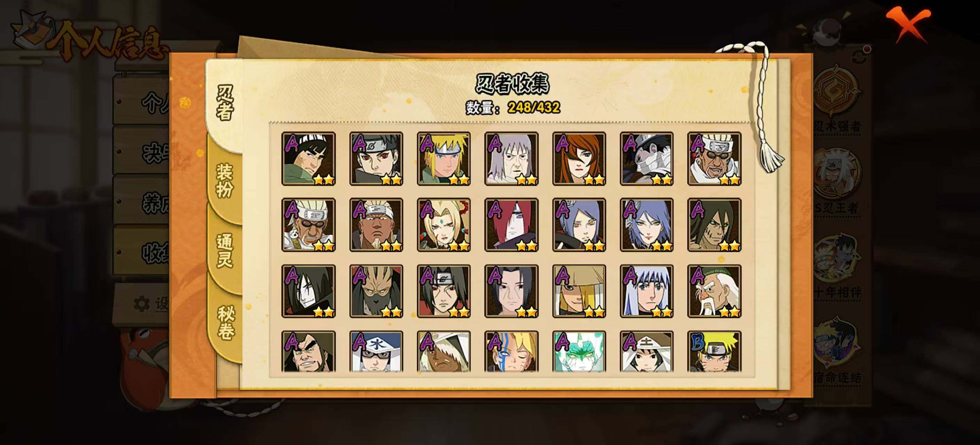The width and height of the screenshot is (980, 445).
Task: Select Onoki old Tsuchikage portrait
Action: point(714,291)
